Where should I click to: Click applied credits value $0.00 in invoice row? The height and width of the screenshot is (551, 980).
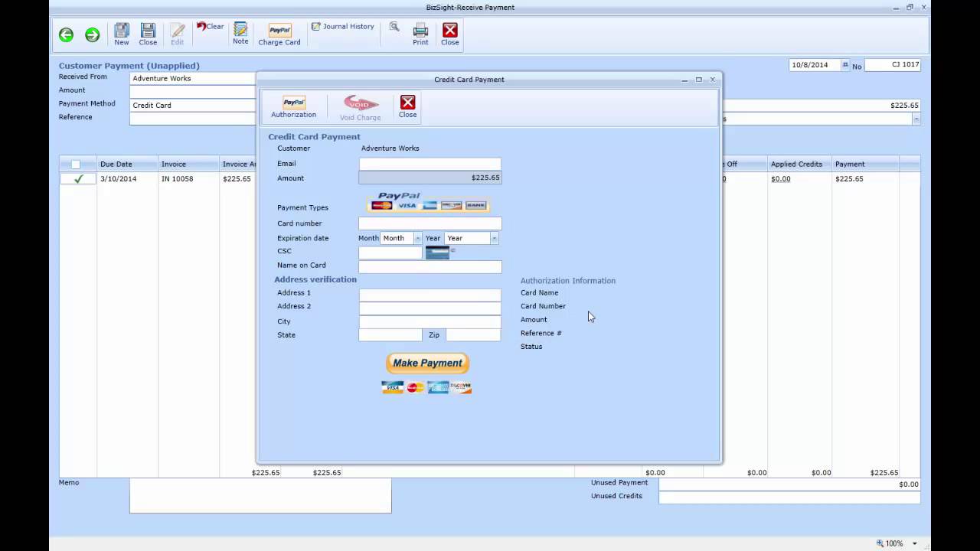point(781,179)
